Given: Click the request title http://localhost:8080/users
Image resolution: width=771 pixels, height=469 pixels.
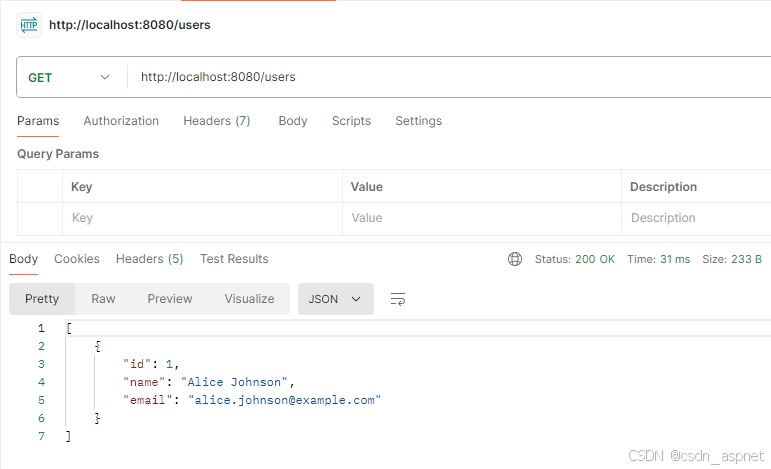Looking at the screenshot, I should pyautogui.click(x=130, y=25).
